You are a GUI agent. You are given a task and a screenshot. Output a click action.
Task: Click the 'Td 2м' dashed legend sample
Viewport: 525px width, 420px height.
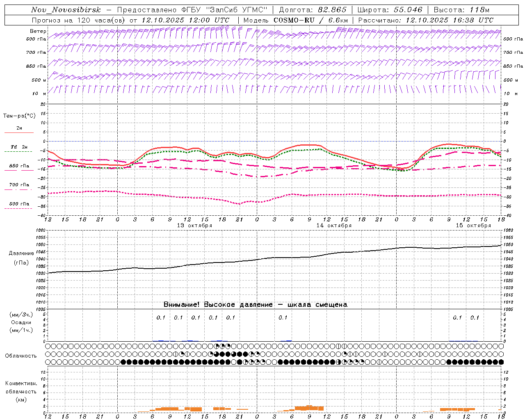pos(18,152)
